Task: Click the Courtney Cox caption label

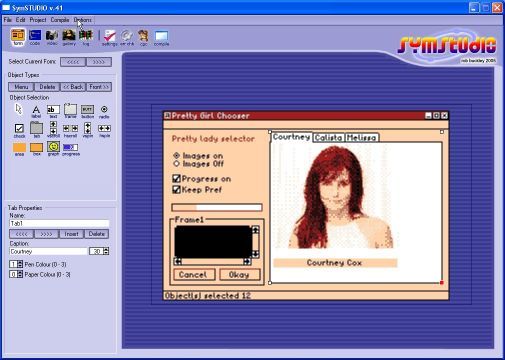Action: coord(335,263)
